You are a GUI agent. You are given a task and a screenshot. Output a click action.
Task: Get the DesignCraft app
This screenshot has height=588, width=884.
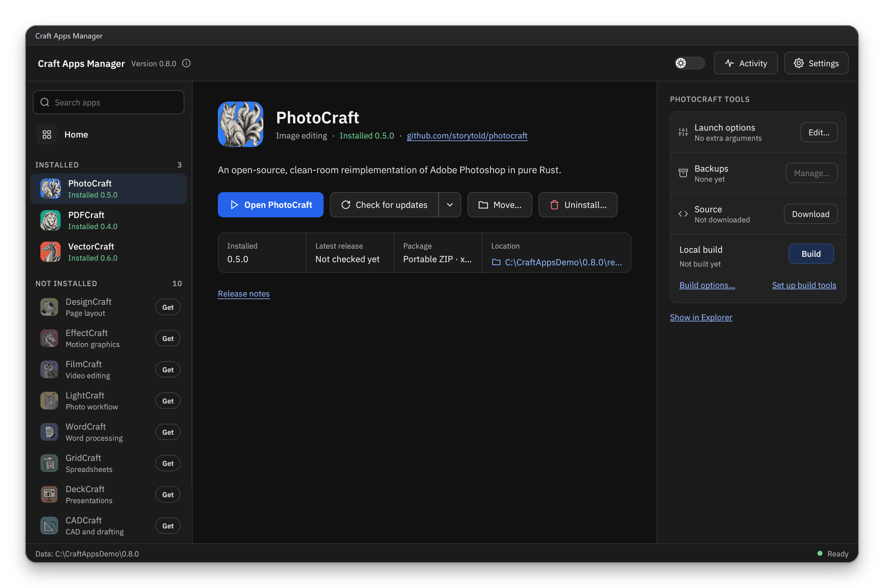click(168, 307)
